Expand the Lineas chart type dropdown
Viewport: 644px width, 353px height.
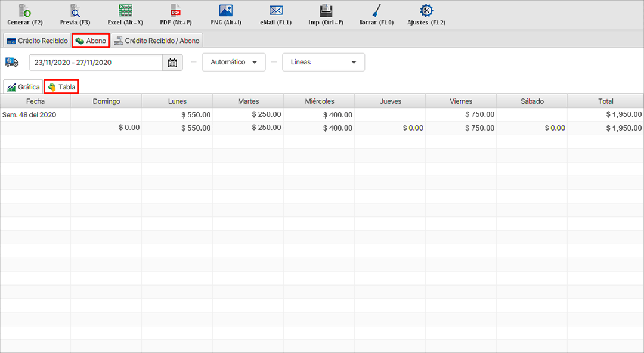323,62
